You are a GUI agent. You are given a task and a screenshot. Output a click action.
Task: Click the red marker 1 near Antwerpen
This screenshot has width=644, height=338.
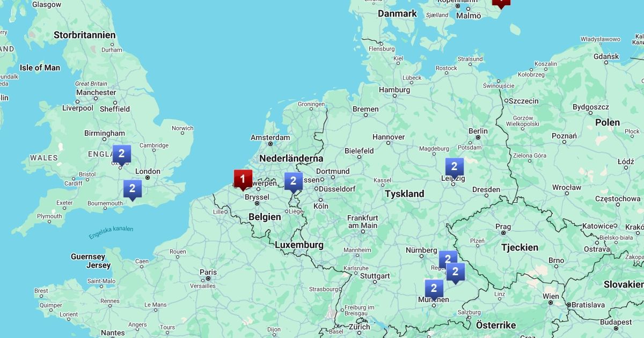point(243,179)
